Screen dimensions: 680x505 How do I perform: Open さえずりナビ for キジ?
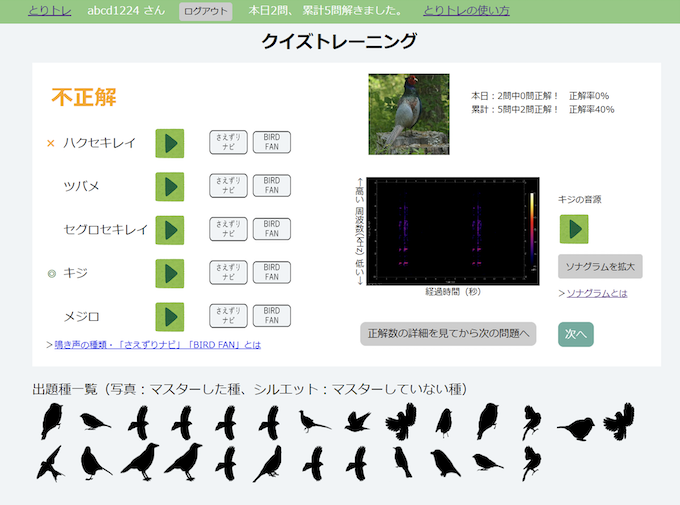[x=228, y=272]
